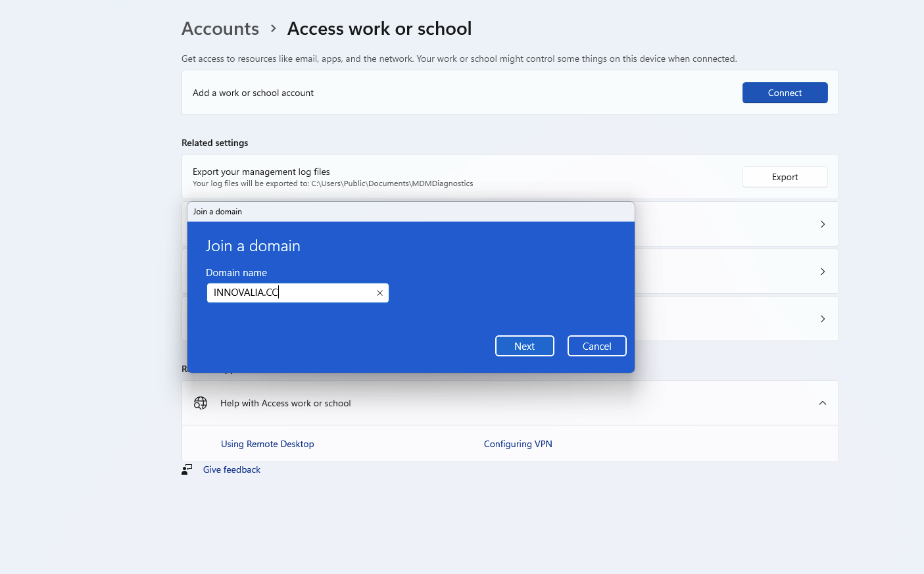Cancel the Join a domain dialog

click(x=596, y=346)
